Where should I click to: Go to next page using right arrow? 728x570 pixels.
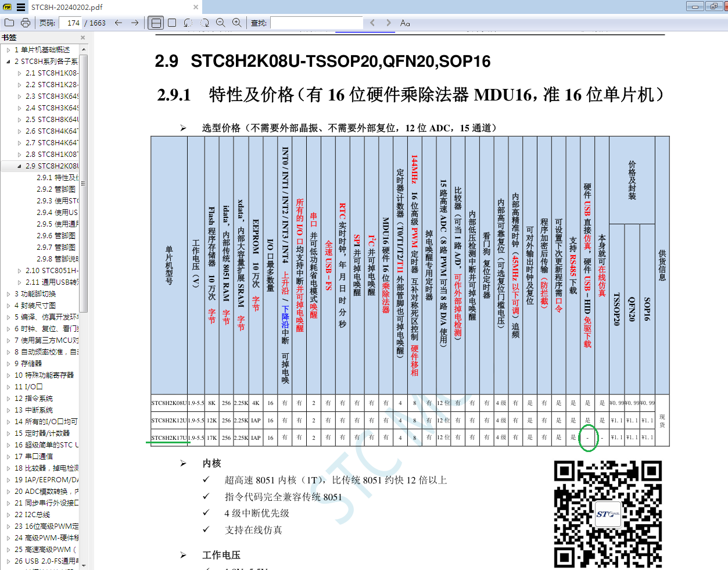[x=135, y=23]
